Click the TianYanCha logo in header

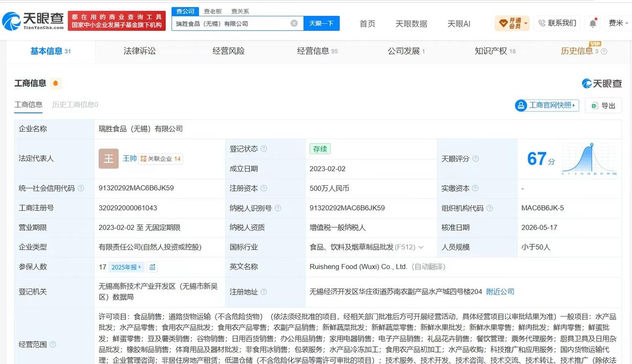click(33, 21)
